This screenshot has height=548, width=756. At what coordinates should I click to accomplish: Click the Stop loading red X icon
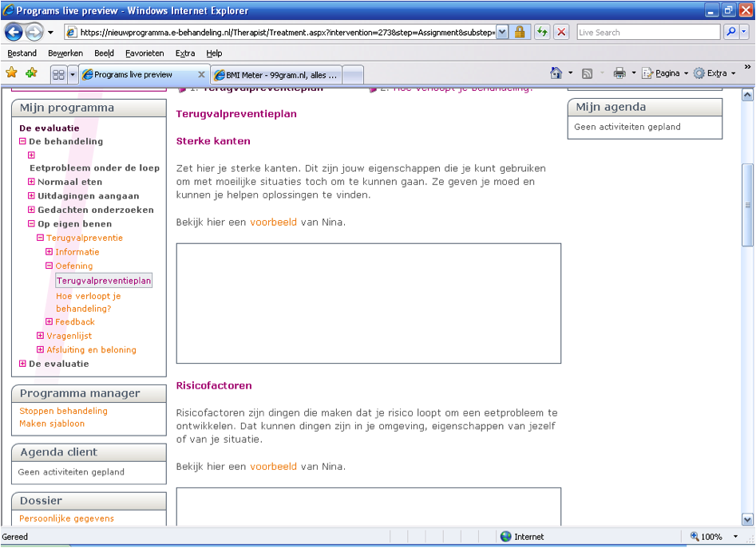tap(562, 32)
